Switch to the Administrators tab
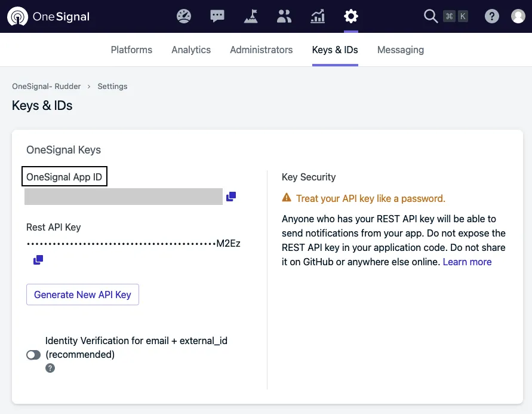This screenshot has height=414, width=532. pyautogui.click(x=262, y=50)
